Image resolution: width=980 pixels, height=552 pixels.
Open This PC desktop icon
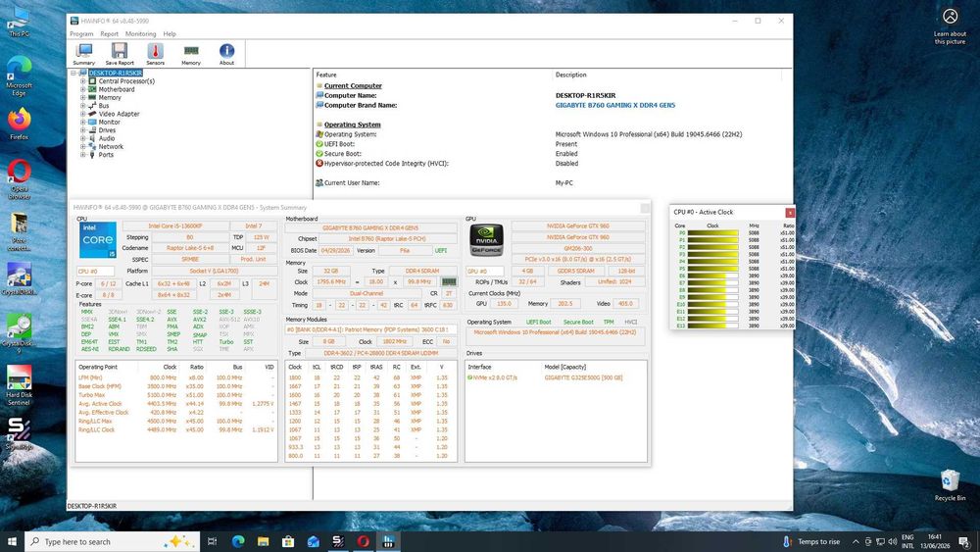19,23
